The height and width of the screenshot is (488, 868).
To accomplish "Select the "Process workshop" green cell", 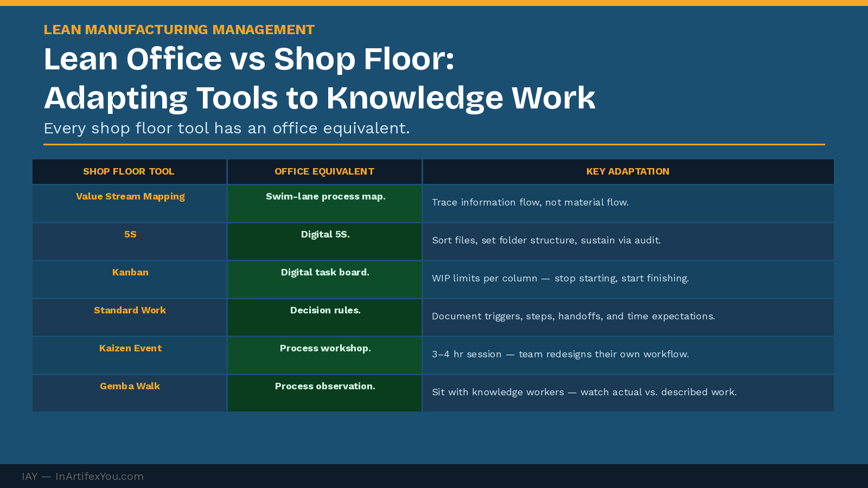I will coord(325,348).
